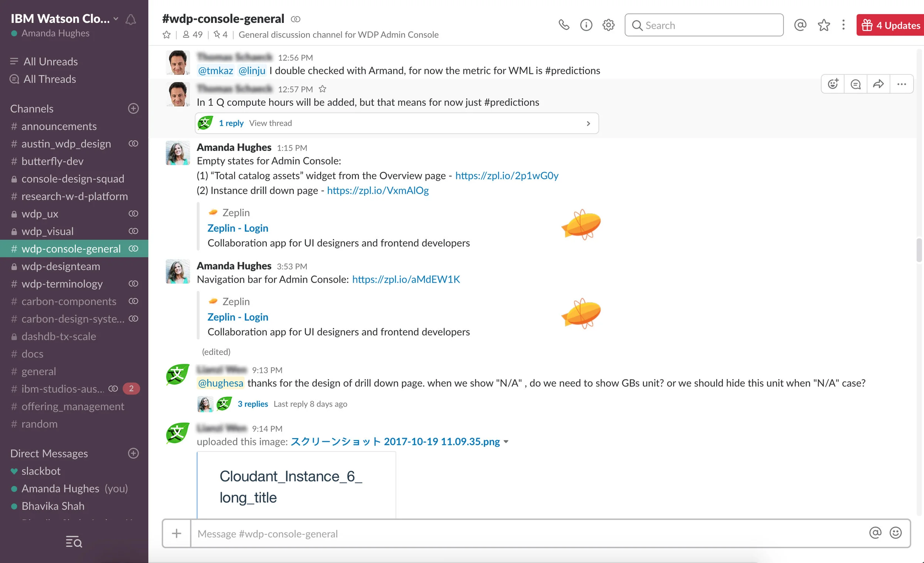Open #carbon-components channel
The width and height of the screenshot is (924, 563).
[x=74, y=301]
